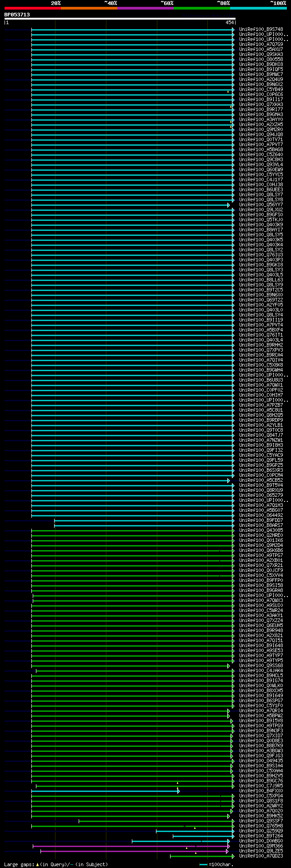Click label UniRef100_C5YB49
Screen dimensions: 291x868
261,89
